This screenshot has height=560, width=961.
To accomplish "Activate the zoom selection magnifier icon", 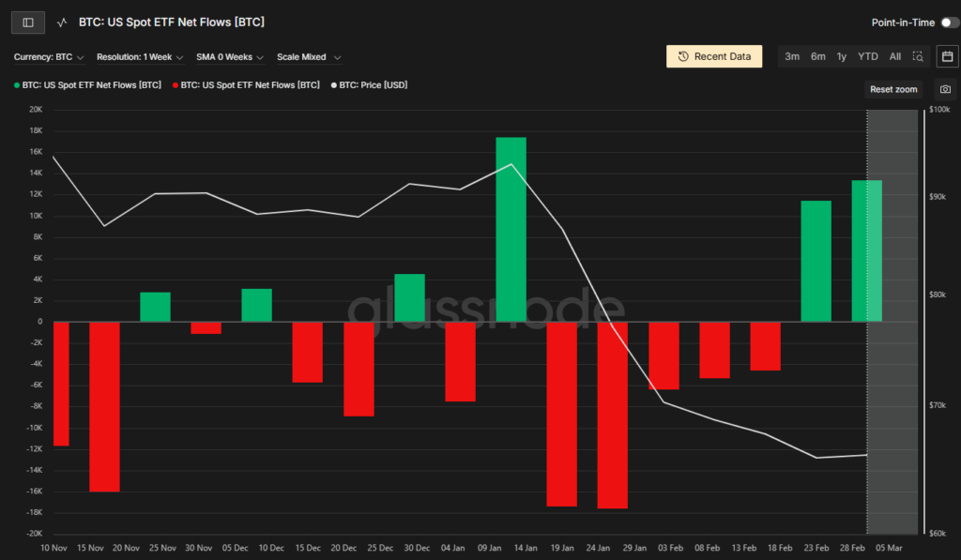I will point(918,56).
